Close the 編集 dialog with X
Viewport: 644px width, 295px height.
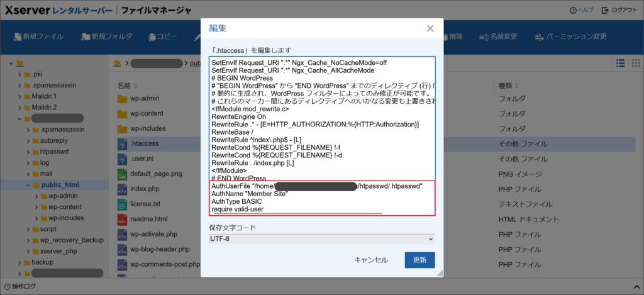430,28
